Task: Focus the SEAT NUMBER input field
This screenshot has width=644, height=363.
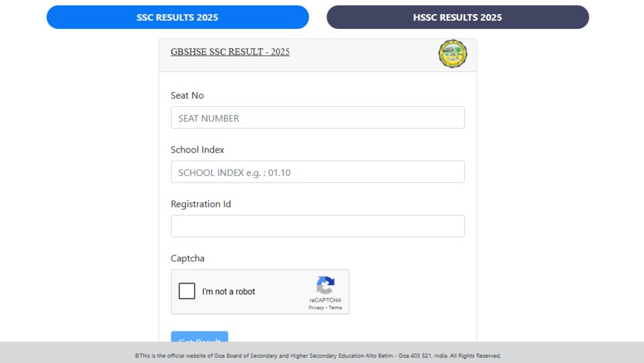Action: (x=318, y=118)
